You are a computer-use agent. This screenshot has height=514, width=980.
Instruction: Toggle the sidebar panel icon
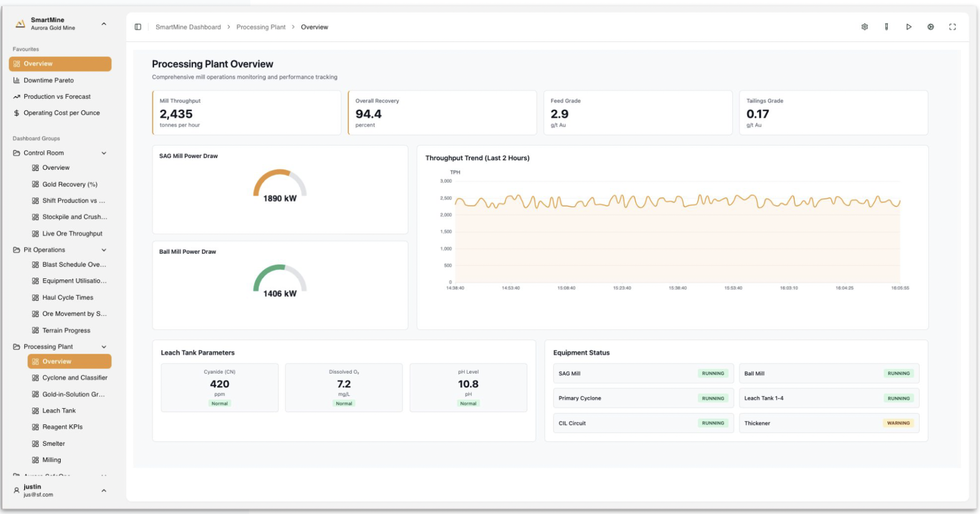tap(138, 27)
